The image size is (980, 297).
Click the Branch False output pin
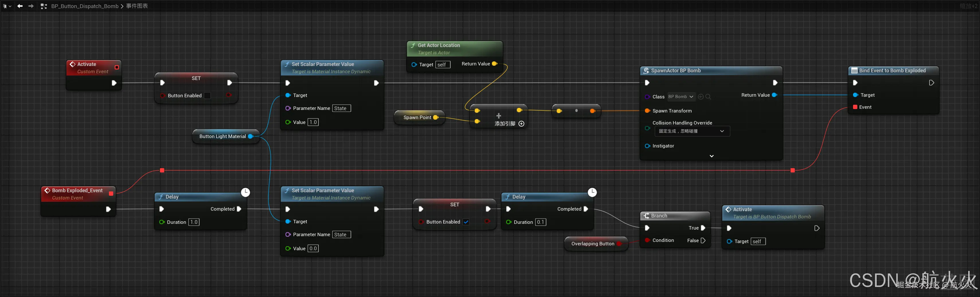coord(703,241)
